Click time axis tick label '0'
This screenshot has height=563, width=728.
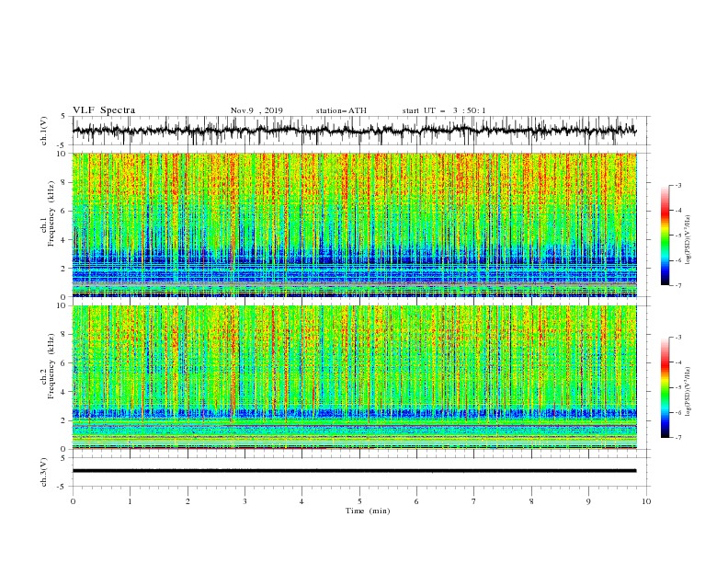73,501
